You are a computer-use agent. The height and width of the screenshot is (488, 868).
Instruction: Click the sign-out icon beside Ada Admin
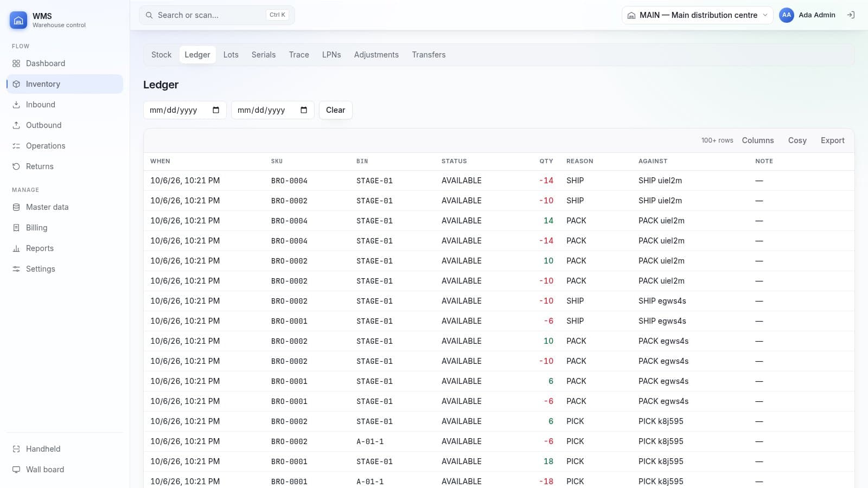[x=851, y=15]
